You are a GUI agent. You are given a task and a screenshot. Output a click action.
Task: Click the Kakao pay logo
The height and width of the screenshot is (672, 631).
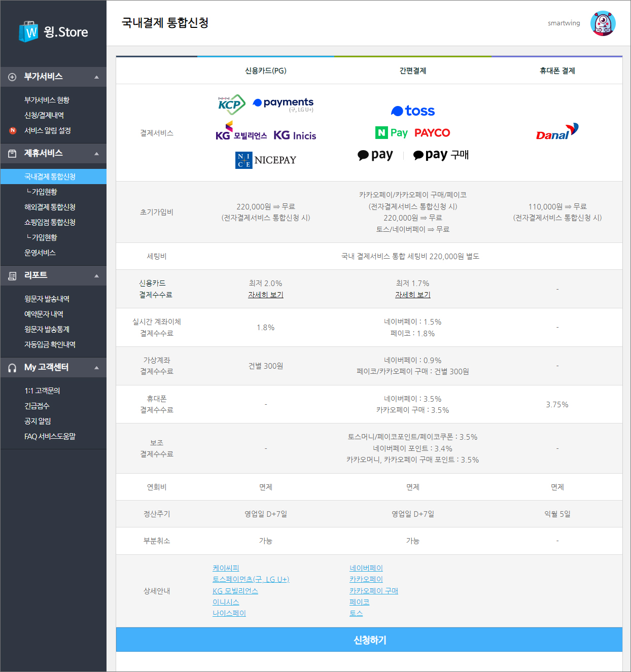coord(375,155)
